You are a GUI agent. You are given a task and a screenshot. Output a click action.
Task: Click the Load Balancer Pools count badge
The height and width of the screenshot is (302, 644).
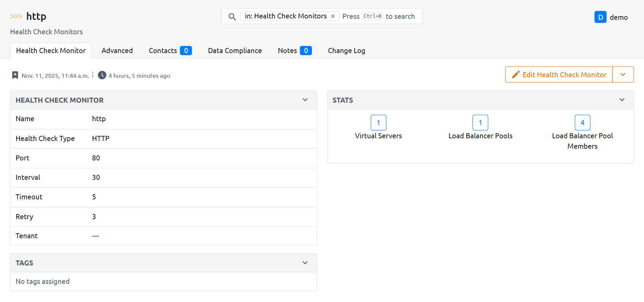tap(480, 122)
